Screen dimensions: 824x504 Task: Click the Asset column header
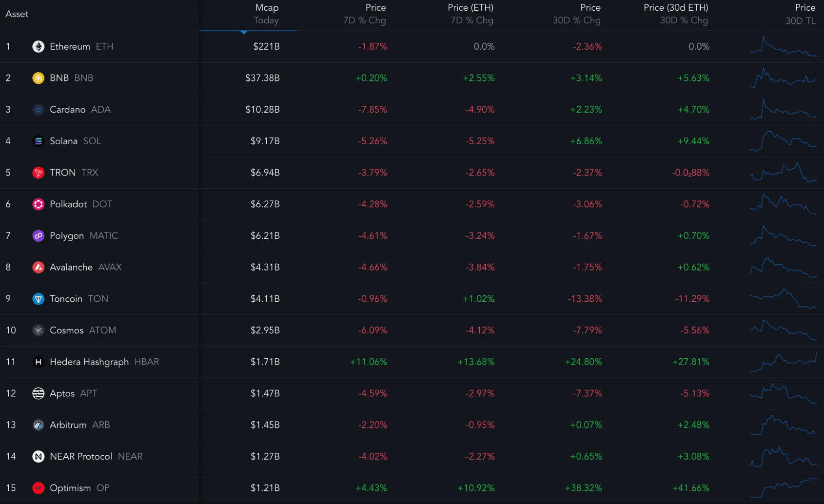tap(17, 14)
